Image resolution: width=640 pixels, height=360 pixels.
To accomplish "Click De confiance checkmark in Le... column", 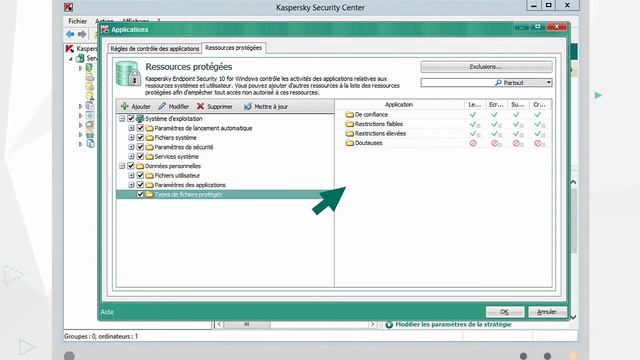I will pyautogui.click(x=473, y=115).
